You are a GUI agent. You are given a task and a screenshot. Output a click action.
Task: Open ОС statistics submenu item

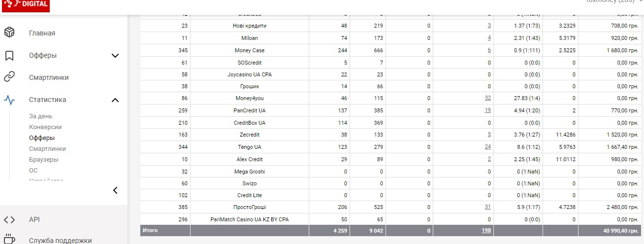point(33,171)
